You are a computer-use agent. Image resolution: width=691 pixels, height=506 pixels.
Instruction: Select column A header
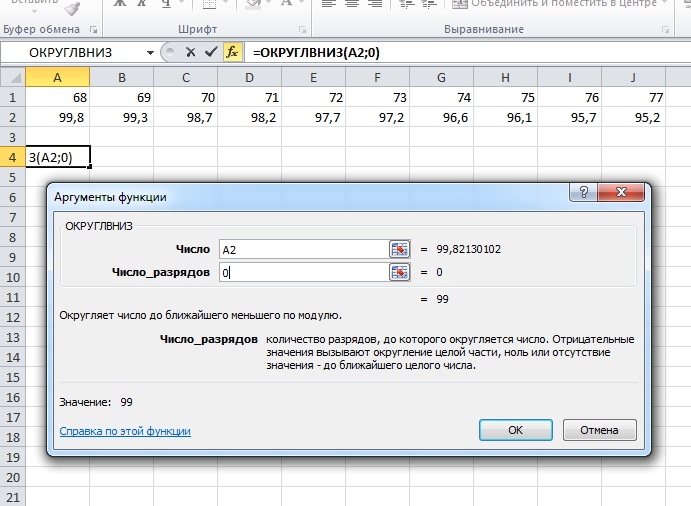(57, 78)
